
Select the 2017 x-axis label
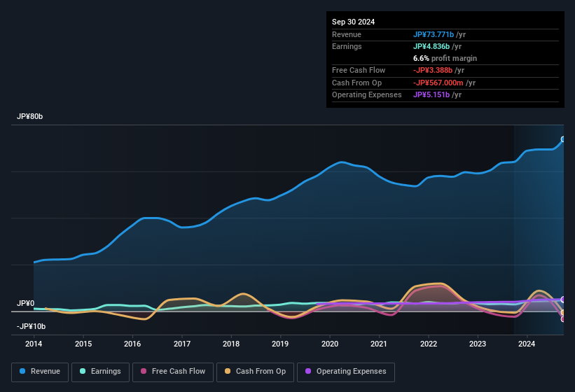click(182, 344)
